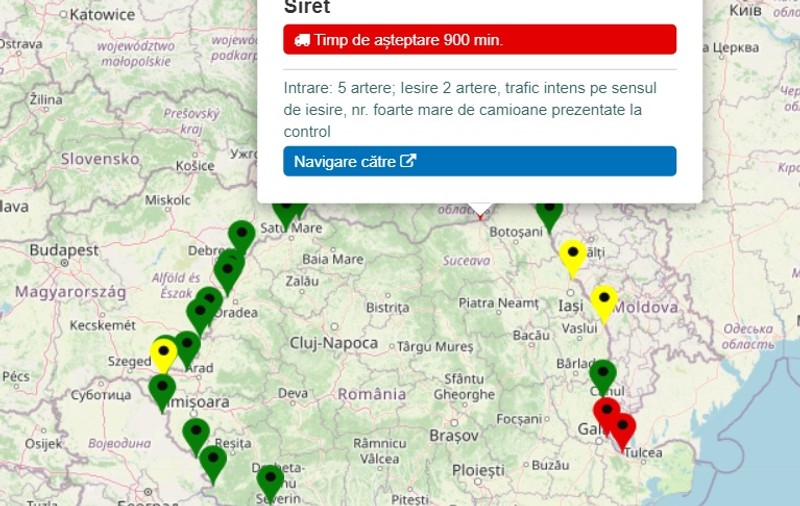Click the Slovensko country label

(100, 159)
